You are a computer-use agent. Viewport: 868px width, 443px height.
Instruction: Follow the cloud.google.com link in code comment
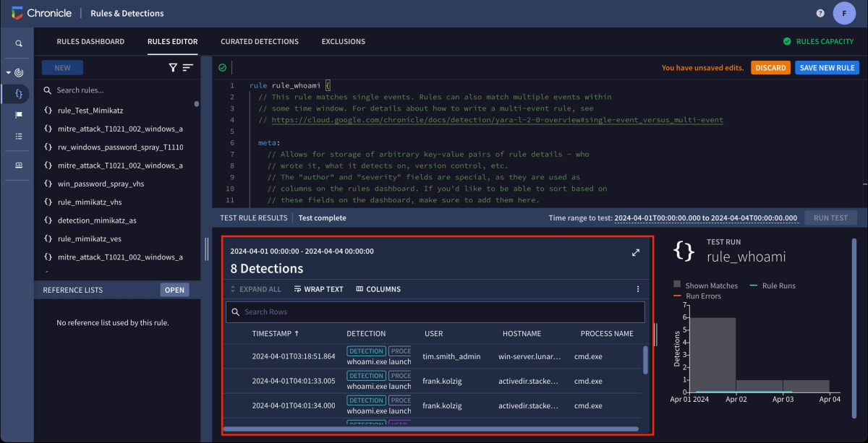point(497,120)
